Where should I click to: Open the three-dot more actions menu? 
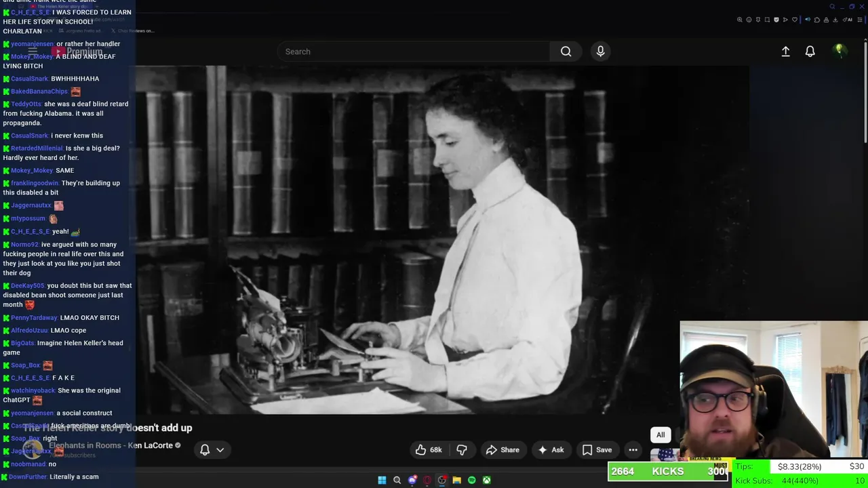[633, 450]
